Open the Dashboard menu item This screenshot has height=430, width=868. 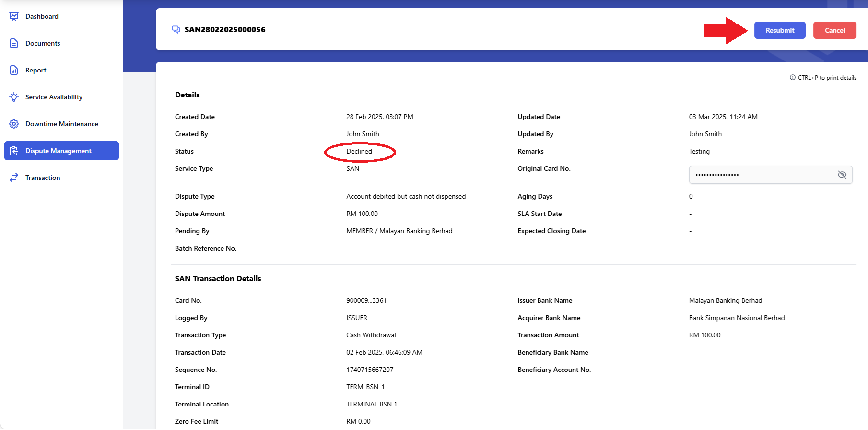61,16
